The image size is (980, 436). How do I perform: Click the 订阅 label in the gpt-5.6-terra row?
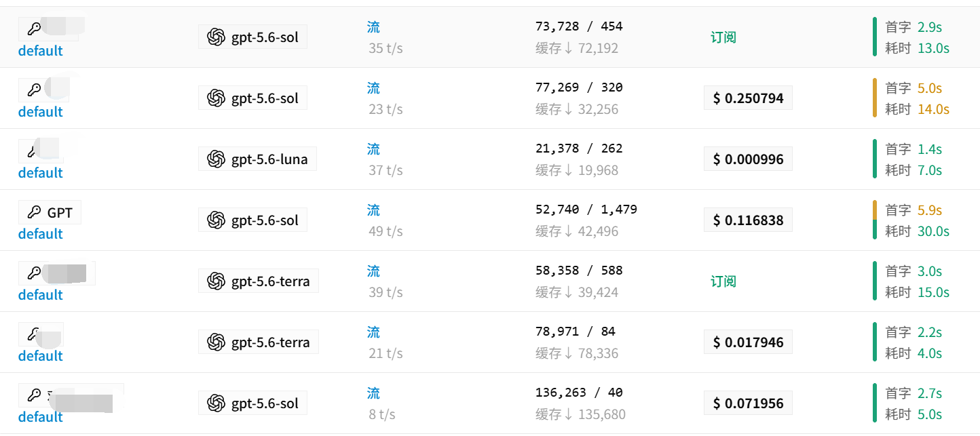(x=723, y=281)
